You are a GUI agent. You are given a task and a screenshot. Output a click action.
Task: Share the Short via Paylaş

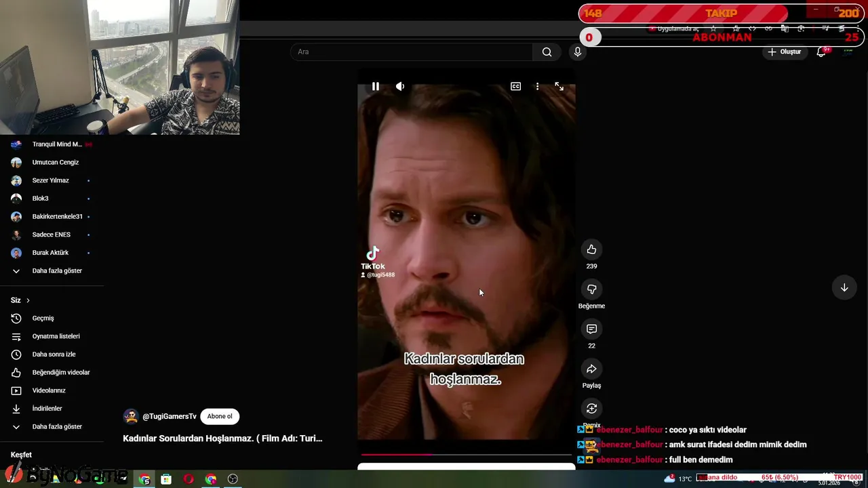[x=591, y=369]
